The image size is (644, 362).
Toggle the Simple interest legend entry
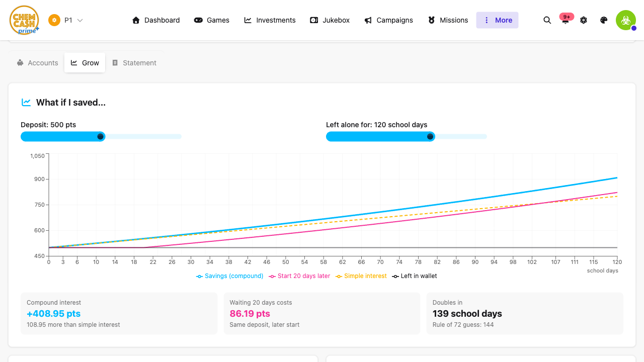click(361, 276)
